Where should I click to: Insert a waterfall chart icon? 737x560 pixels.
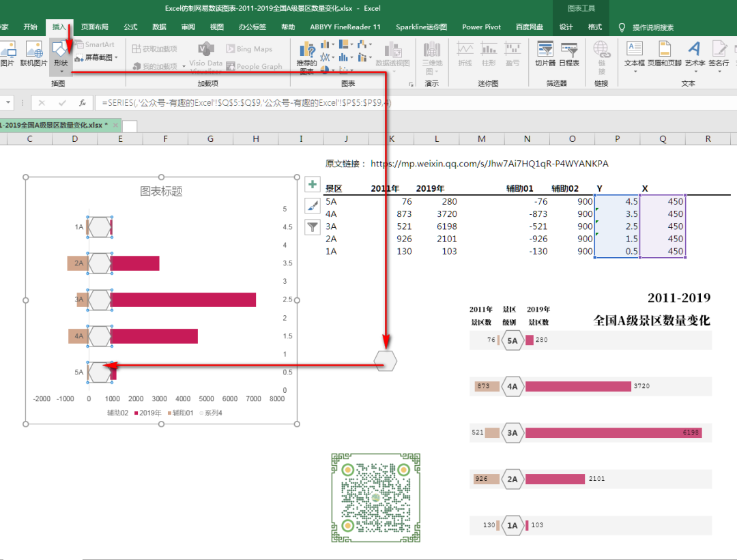pos(362,44)
